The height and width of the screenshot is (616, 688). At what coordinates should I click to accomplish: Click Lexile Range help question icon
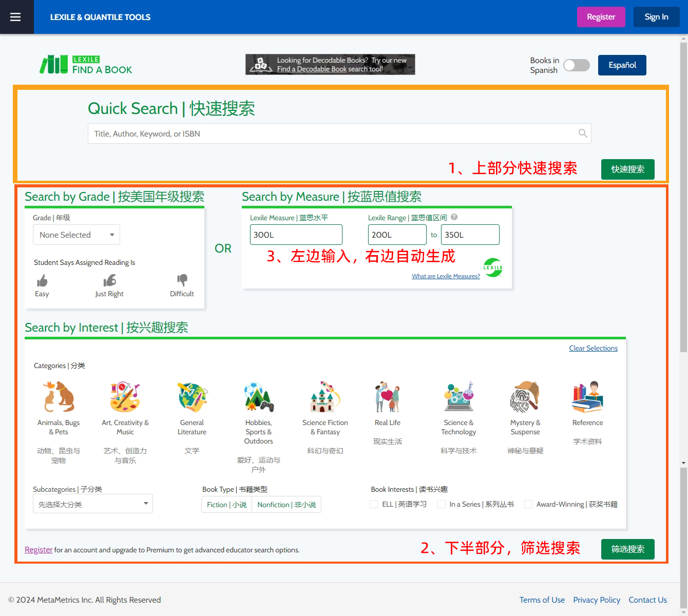click(454, 217)
